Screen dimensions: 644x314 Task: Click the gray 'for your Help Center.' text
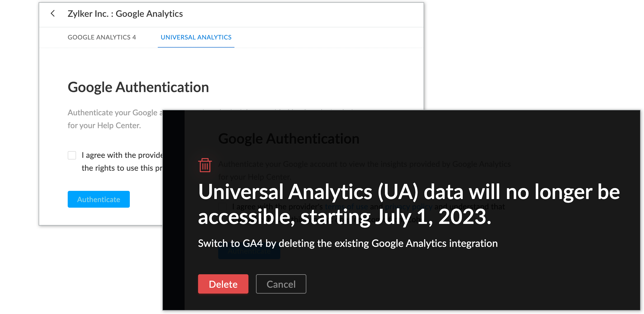coord(104,125)
